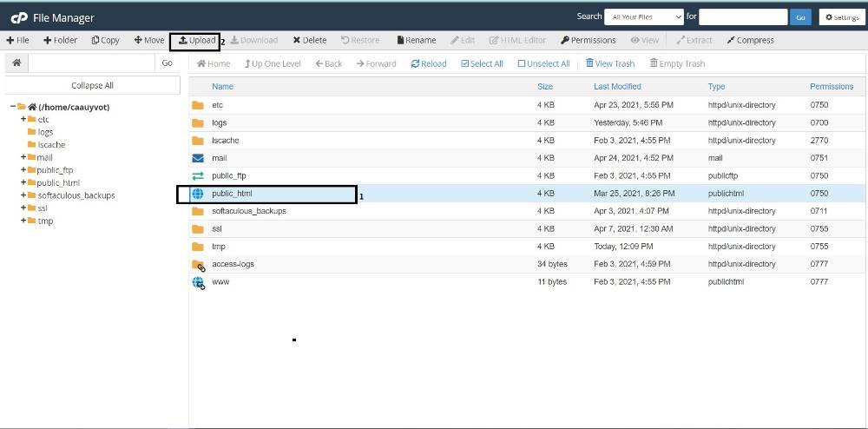This screenshot has width=868, height=429.
Task: Open the Settings button
Action: pyautogui.click(x=841, y=17)
